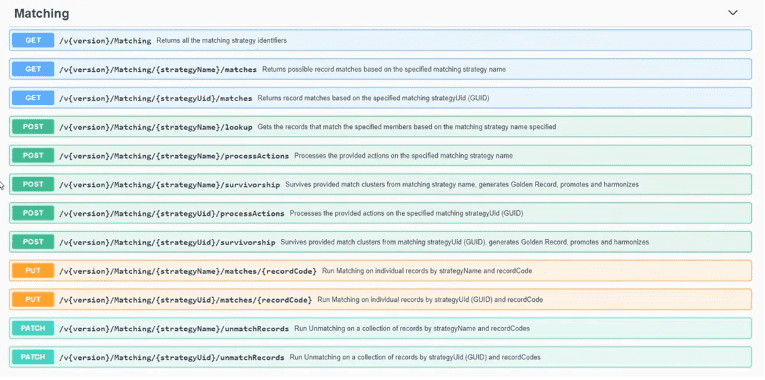Click the Matching section heading

(41, 14)
